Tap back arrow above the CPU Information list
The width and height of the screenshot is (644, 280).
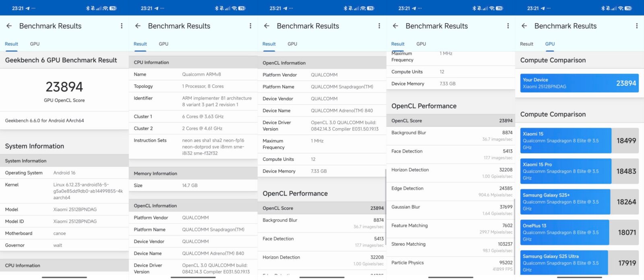pyautogui.click(x=138, y=26)
